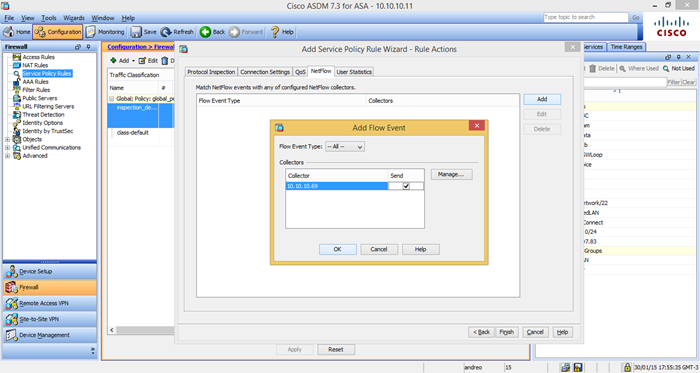Viewport: 700px width, 373px height.
Task: Open the File menu
Action: coord(9,18)
